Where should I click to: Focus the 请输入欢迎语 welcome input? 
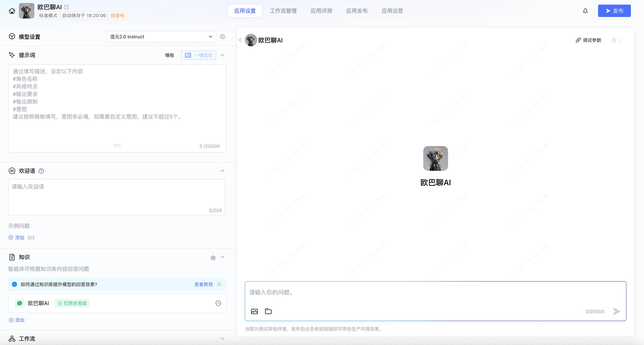(x=117, y=197)
